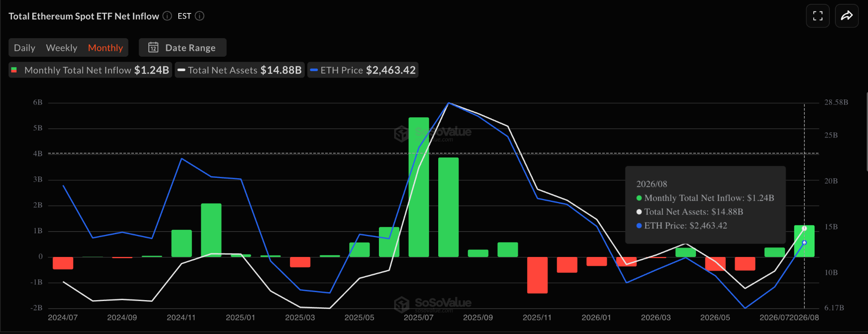Toggle Monthly Total Net Inflow series
Viewport: 868px width, 334px height.
pyautogui.click(x=90, y=70)
